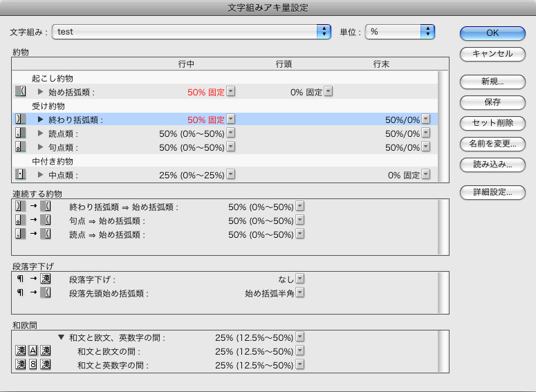Click the 保存 button

492,102
